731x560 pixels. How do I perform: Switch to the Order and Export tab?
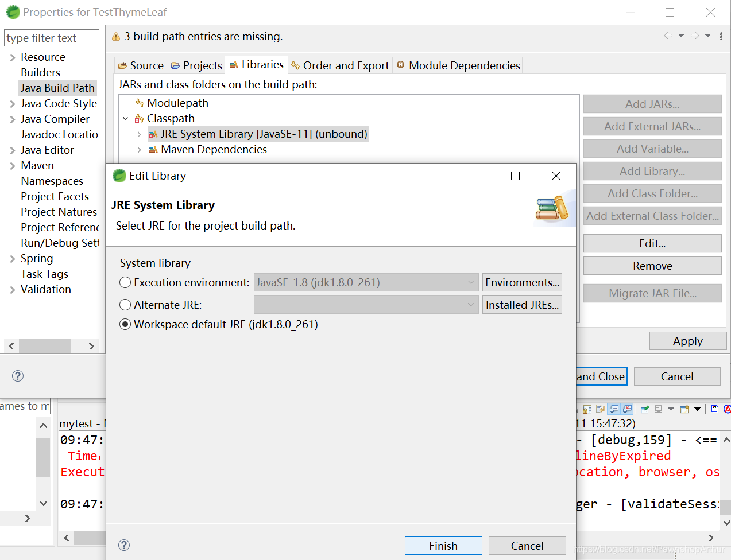pyautogui.click(x=339, y=65)
